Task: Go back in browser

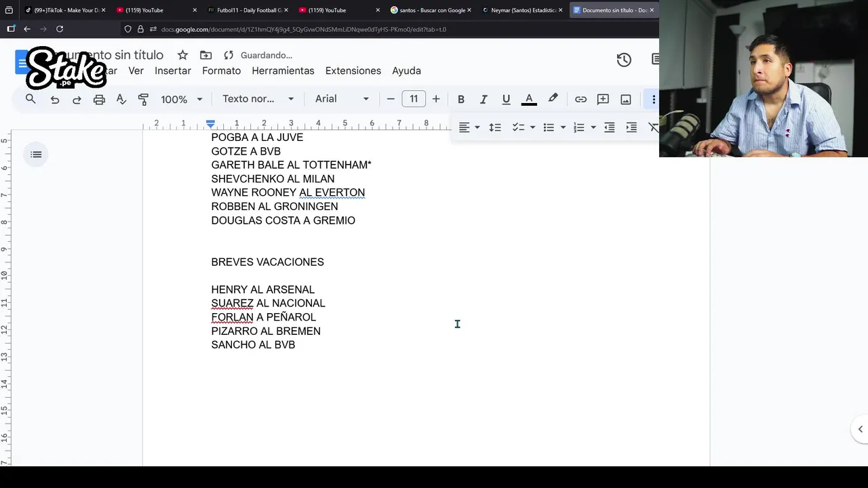Action: coord(27,29)
